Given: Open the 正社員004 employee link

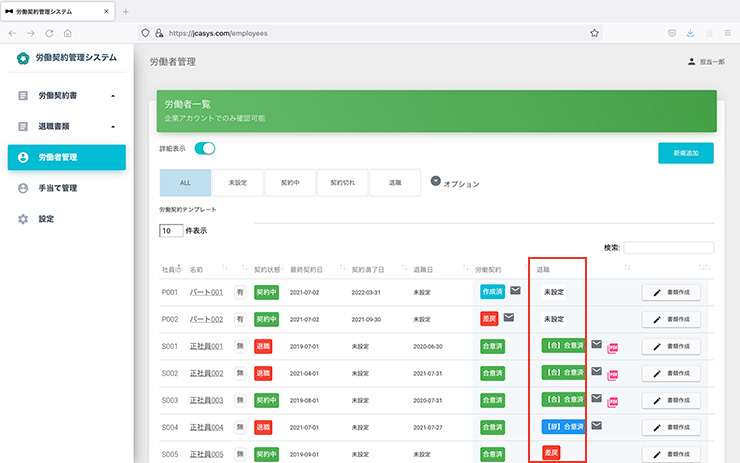Looking at the screenshot, I should coord(206,428).
